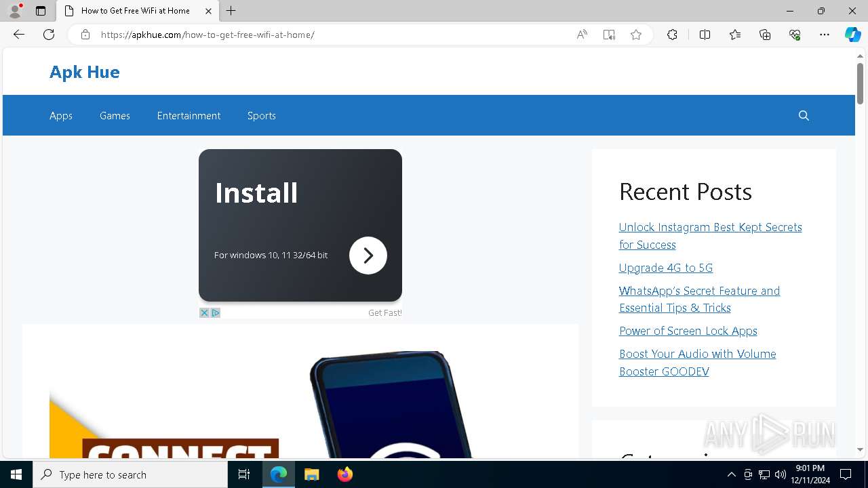Click the 'Recent Posts' heading
The height and width of the screenshot is (488, 868).
coord(686,192)
